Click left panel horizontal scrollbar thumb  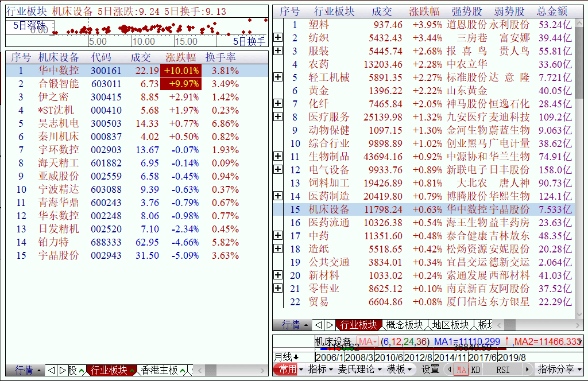pos(210,370)
